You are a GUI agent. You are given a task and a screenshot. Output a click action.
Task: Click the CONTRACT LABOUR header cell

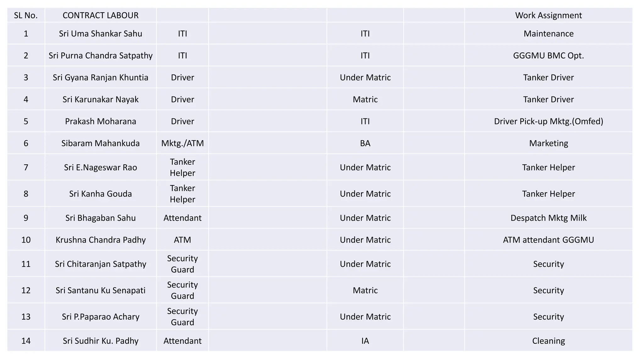coord(101,15)
